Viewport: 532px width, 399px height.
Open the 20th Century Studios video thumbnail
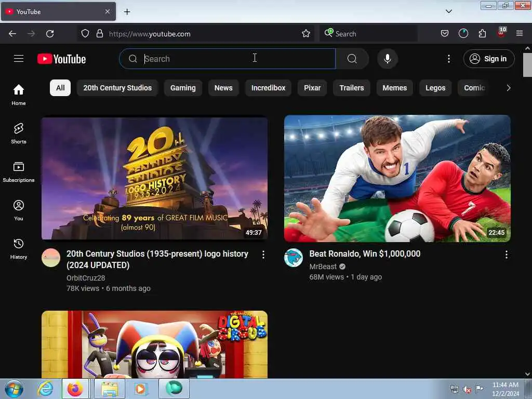(154, 179)
